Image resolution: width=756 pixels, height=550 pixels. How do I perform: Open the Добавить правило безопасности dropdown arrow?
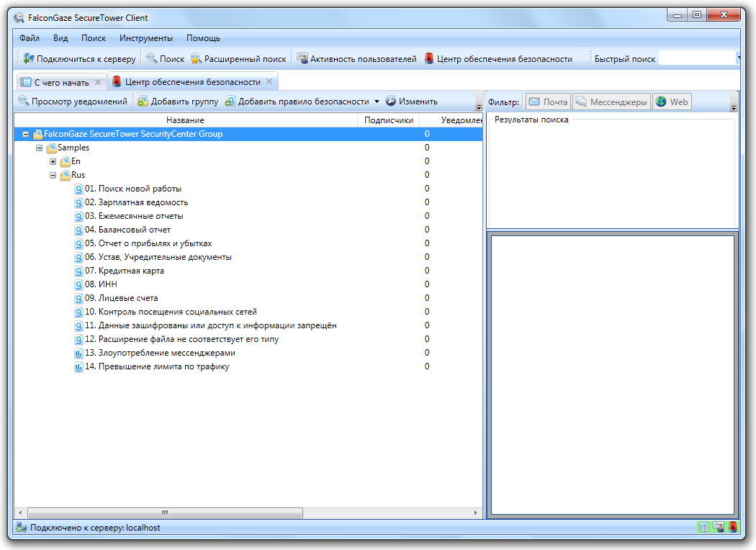377,102
